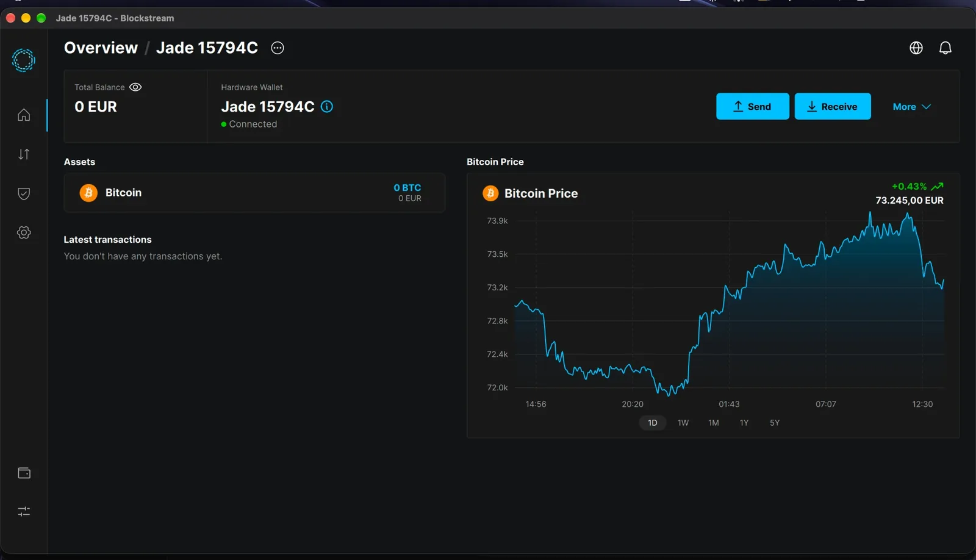976x560 pixels.
Task: Click the 12:30 chart time label
Action: coord(922,404)
